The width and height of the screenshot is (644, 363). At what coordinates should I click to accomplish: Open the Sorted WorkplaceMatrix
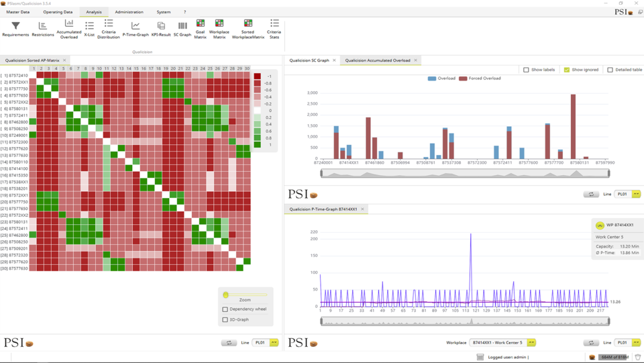[248, 30]
